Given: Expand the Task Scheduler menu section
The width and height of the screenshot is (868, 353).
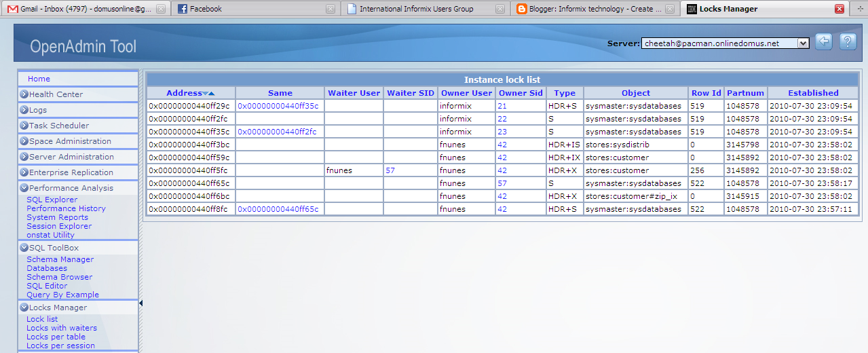Looking at the screenshot, I should (x=78, y=126).
